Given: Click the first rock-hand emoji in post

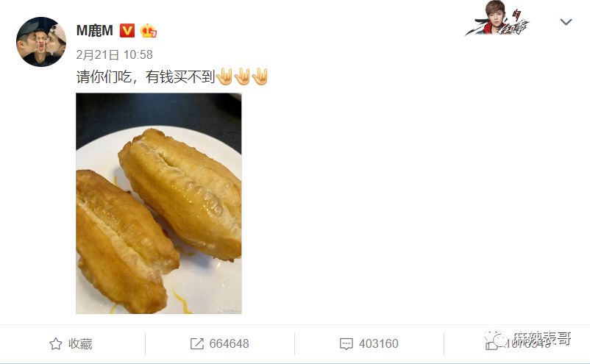Looking at the screenshot, I should (x=224, y=76).
